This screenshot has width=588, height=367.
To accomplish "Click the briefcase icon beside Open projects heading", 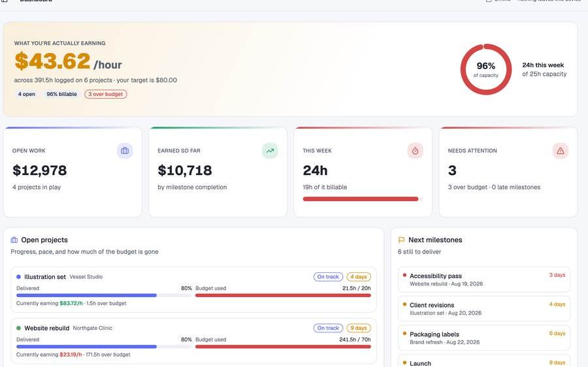I will (14, 240).
